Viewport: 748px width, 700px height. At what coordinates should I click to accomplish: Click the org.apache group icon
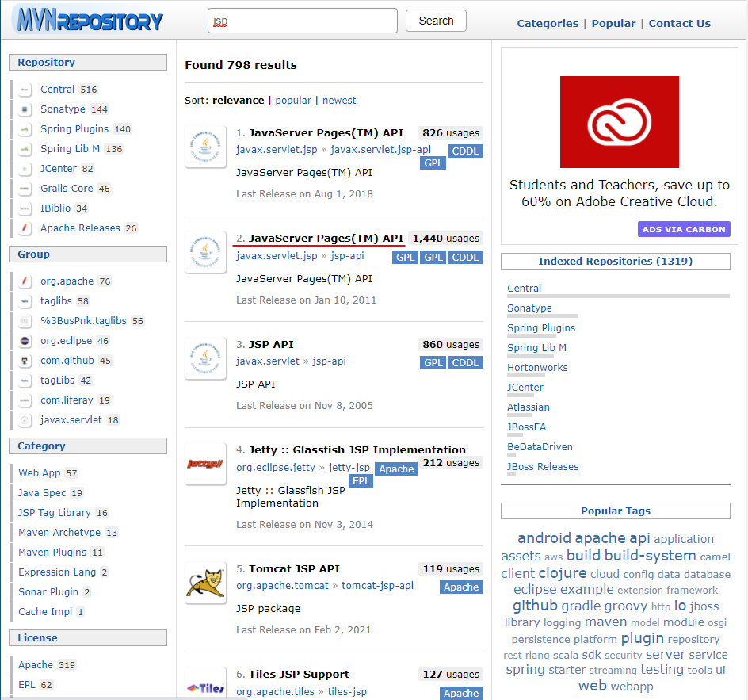point(25,281)
